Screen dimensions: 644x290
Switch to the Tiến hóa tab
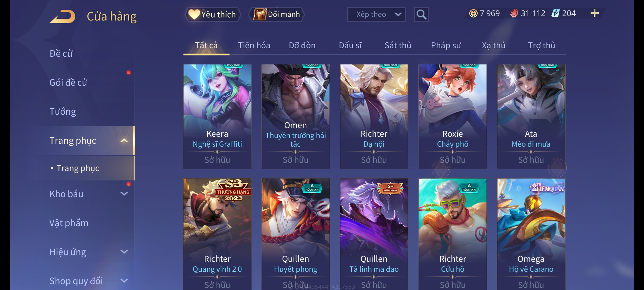pyautogui.click(x=254, y=45)
